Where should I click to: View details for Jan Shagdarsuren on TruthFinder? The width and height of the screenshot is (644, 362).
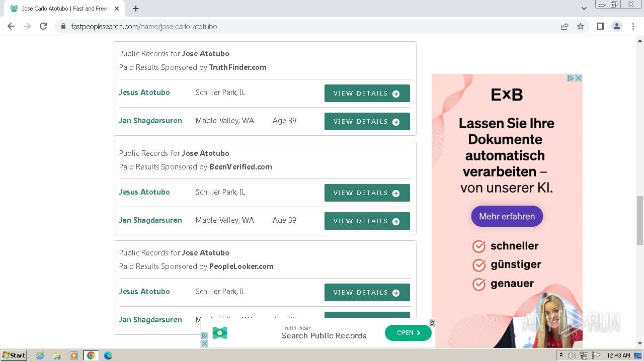coord(367,122)
